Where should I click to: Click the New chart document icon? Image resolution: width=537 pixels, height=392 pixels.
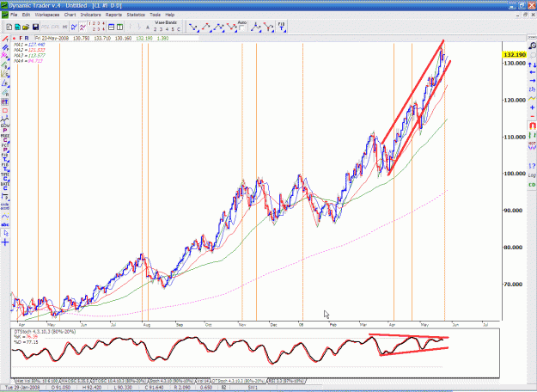9,27
